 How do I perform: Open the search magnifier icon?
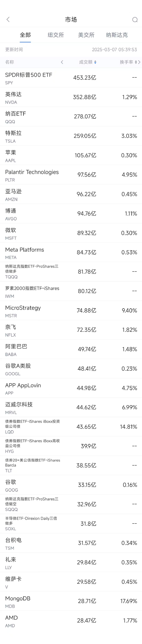coord(135,20)
